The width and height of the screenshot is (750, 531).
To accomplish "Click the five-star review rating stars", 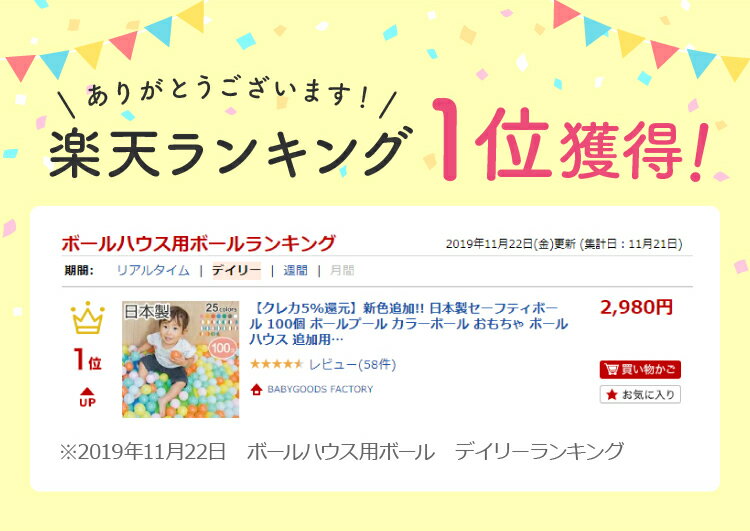I will pyautogui.click(x=276, y=365).
